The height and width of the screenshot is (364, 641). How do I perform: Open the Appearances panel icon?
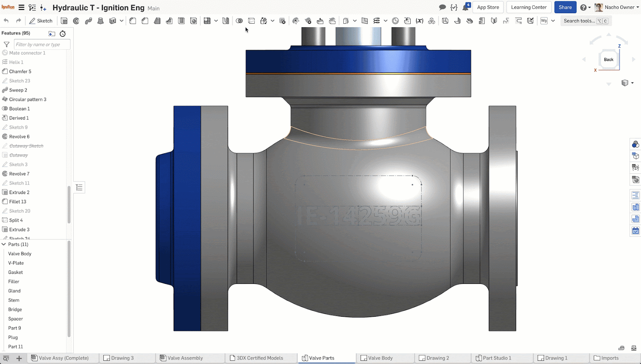click(x=635, y=144)
